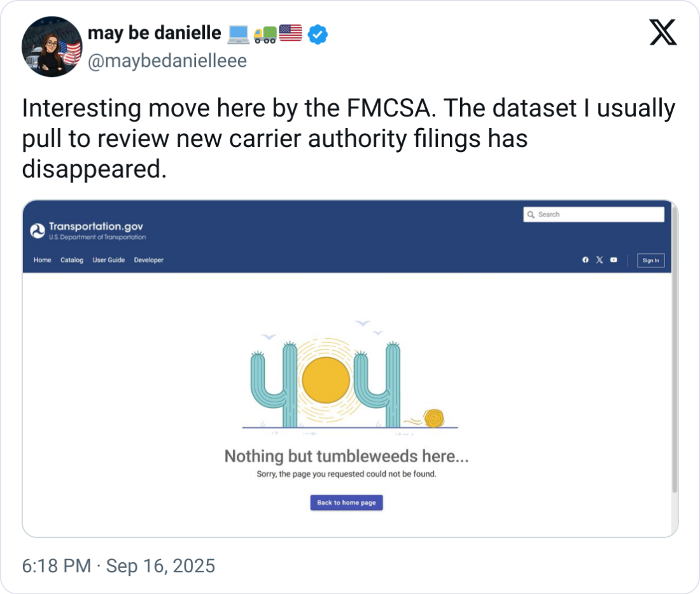This screenshot has height=594, width=700.
Task: Open the @maybedanielleee handle link
Action: point(167,61)
